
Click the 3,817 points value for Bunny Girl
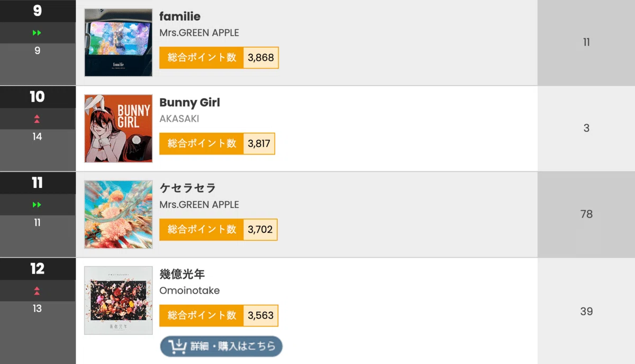259,144
